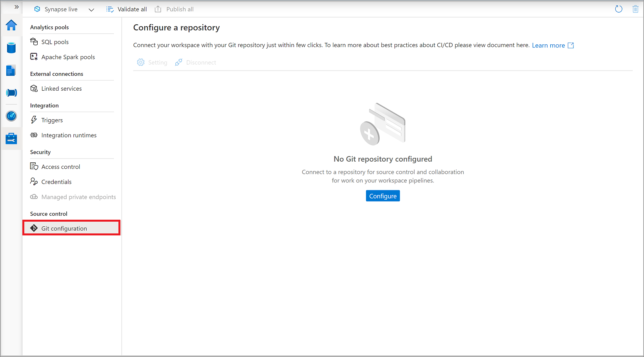Click the Configure button
644x357 pixels.
[x=382, y=196]
